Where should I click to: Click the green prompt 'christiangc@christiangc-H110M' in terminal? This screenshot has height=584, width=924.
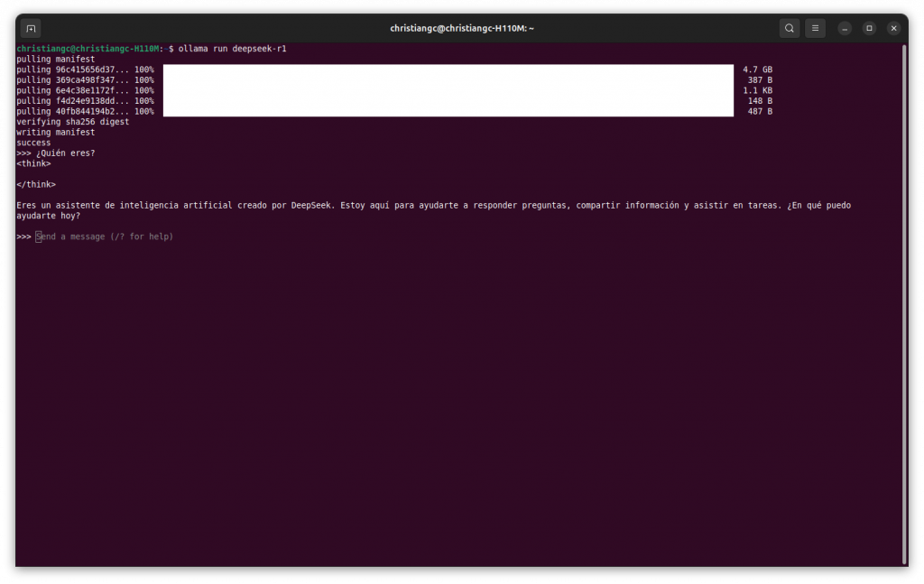coord(88,49)
